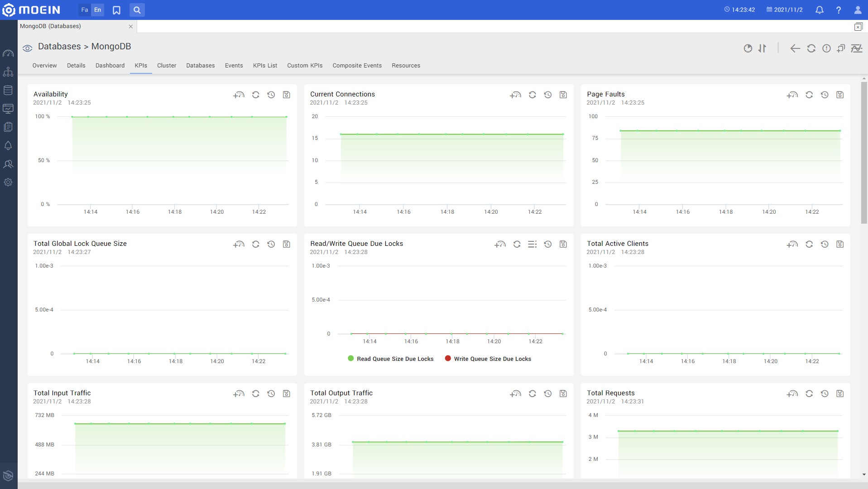Open alerts bell icon in left sidebar
The height and width of the screenshot is (489, 868).
pos(8,145)
